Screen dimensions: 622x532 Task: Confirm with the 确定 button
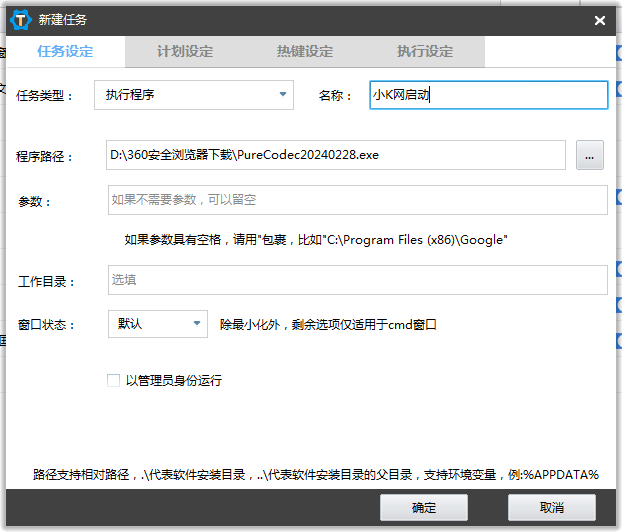point(424,507)
